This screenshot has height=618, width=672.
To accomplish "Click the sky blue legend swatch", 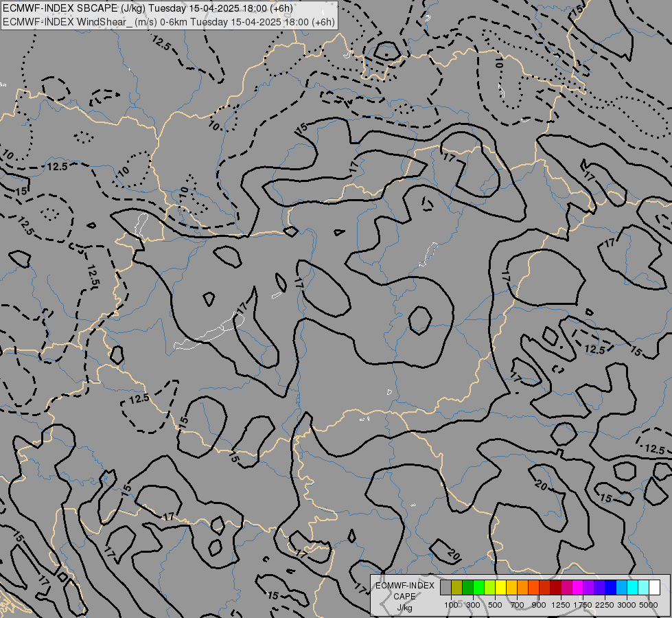I will point(622,588).
